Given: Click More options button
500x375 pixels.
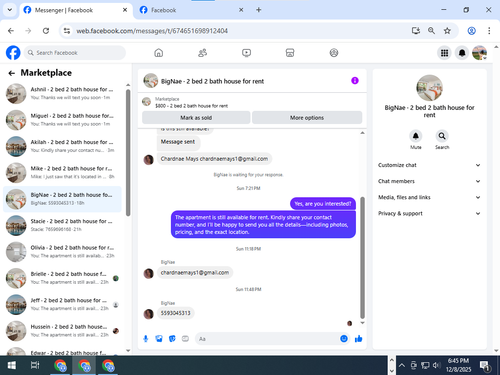Looking at the screenshot, I should click(x=307, y=118).
